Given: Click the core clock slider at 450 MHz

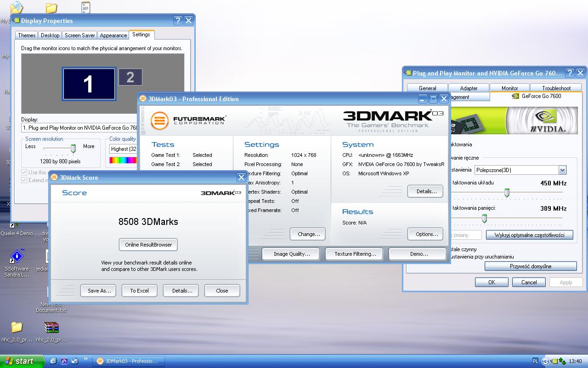Looking at the screenshot, I should point(507,193).
